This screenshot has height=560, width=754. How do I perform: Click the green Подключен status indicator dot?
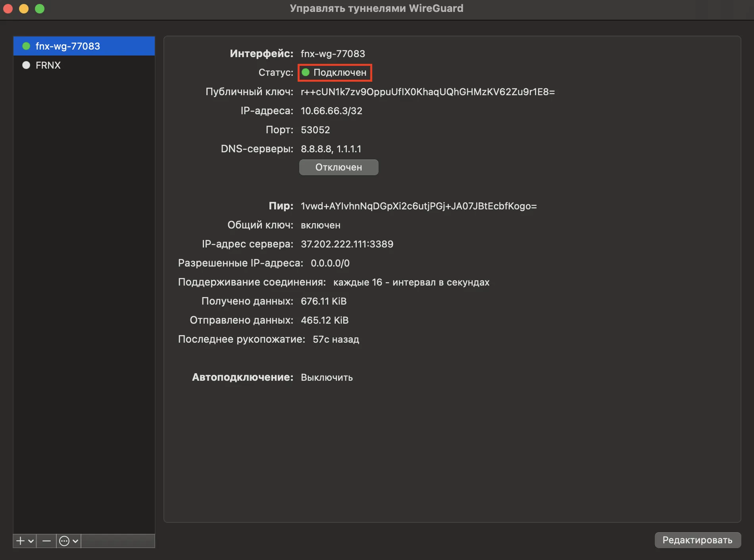coord(306,73)
